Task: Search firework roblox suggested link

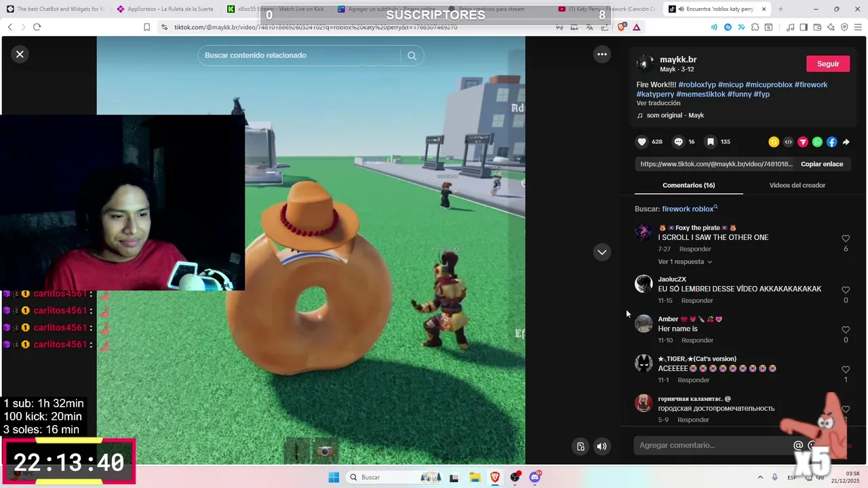Action: click(x=690, y=209)
